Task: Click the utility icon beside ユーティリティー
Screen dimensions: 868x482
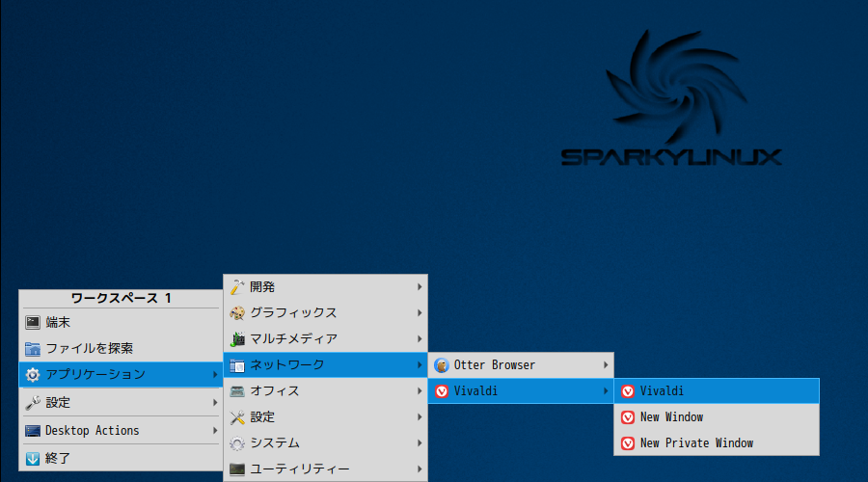Action: click(237, 469)
